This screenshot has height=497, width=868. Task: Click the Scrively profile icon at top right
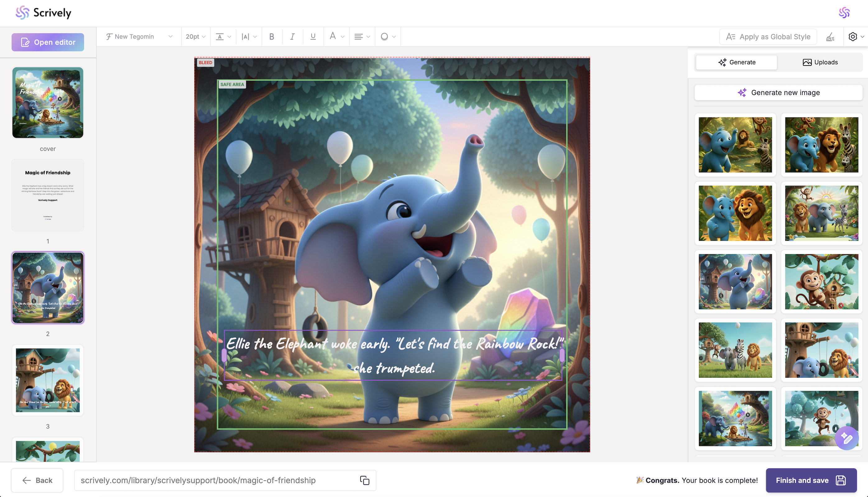[844, 13]
